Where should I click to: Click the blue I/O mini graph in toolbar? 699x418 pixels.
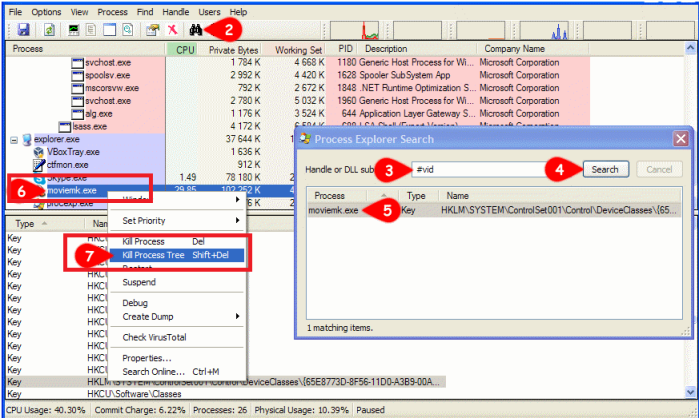pyautogui.click(x=543, y=30)
